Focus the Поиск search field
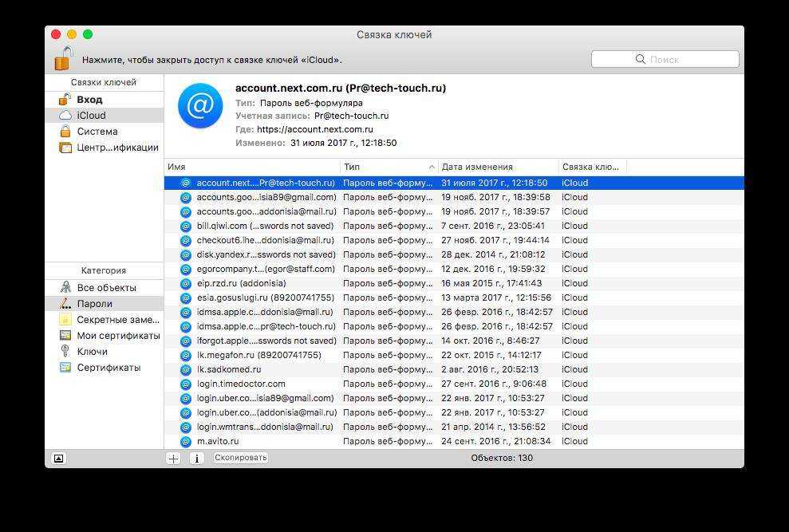789x532 pixels. [x=665, y=59]
